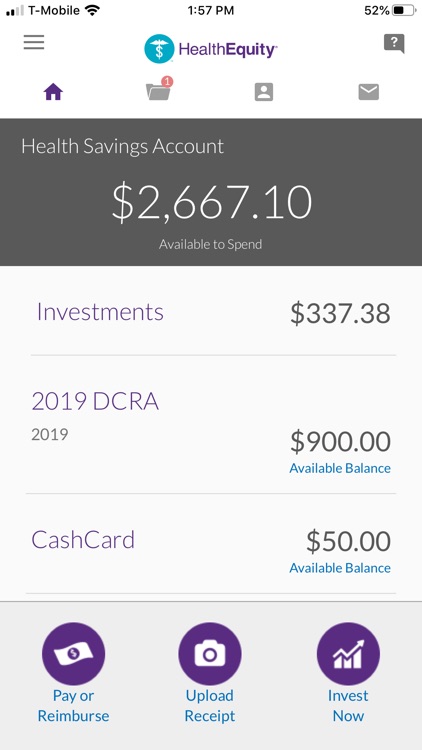Tap Available Balance under $900.00
The width and height of the screenshot is (422, 750).
click(340, 468)
